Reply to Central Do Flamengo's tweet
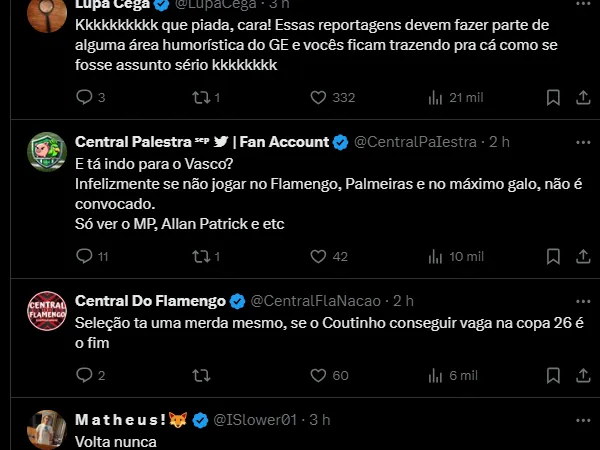 pos(85,375)
